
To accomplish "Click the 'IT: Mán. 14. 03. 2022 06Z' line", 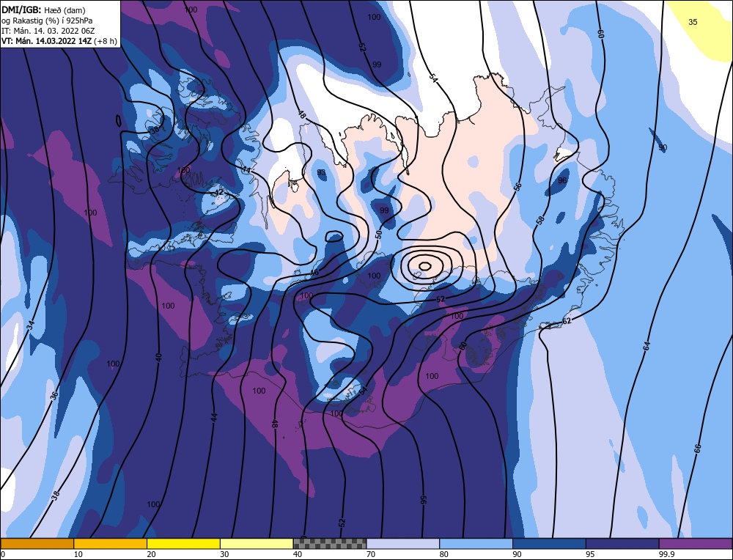I will [x=48, y=30].
